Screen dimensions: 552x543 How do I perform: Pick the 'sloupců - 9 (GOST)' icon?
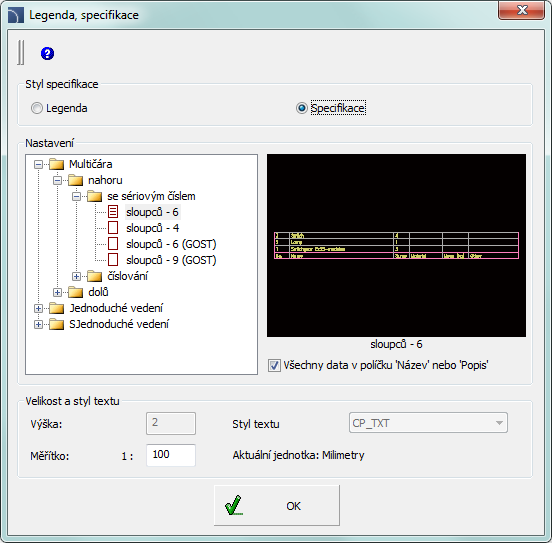(x=113, y=260)
